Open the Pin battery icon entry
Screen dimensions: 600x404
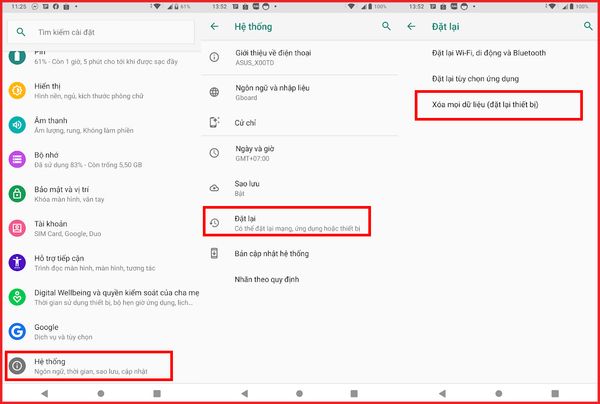[17, 57]
